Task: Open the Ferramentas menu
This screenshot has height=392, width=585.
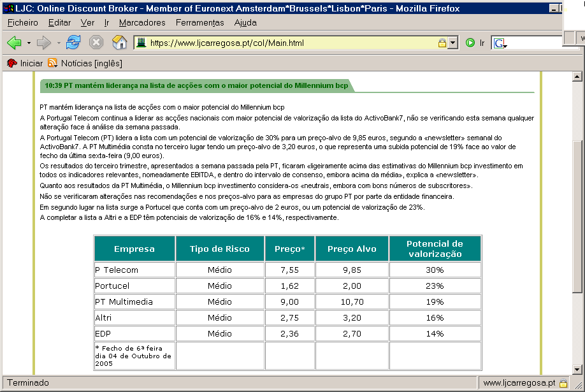Action: tap(199, 22)
